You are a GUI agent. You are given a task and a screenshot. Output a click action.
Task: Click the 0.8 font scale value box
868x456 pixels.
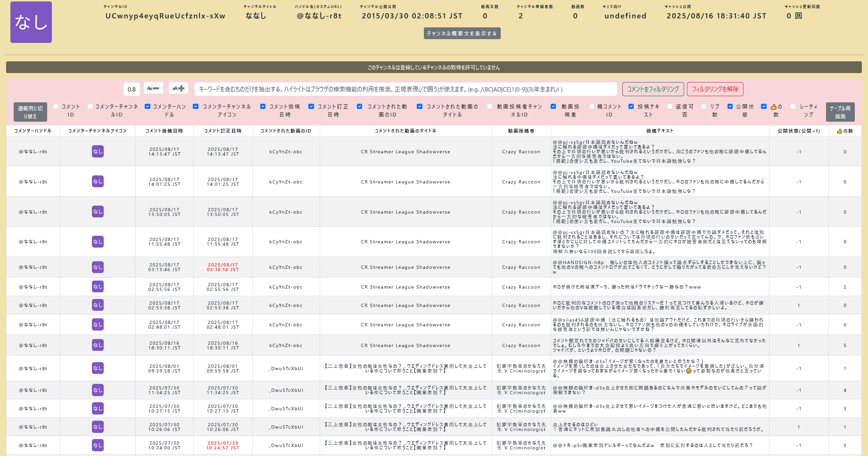point(132,89)
